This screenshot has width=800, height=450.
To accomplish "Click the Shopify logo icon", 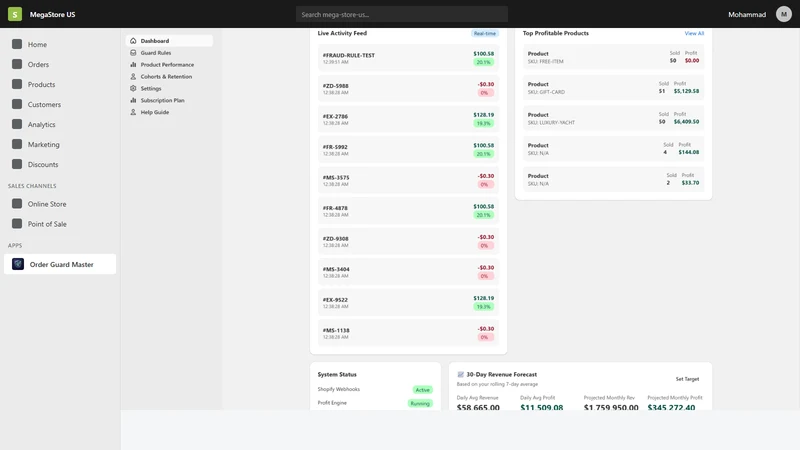I will point(15,14).
